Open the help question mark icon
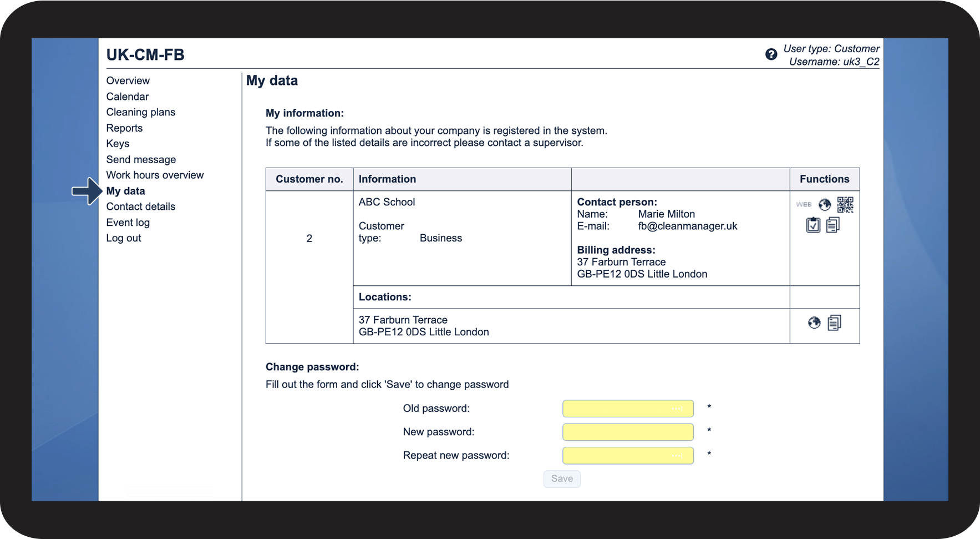Screen dimensions: 980x539 click(x=771, y=54)
